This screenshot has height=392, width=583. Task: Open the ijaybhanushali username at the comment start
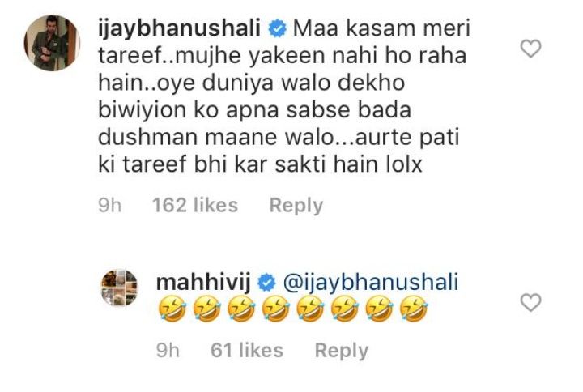(179, 30)
